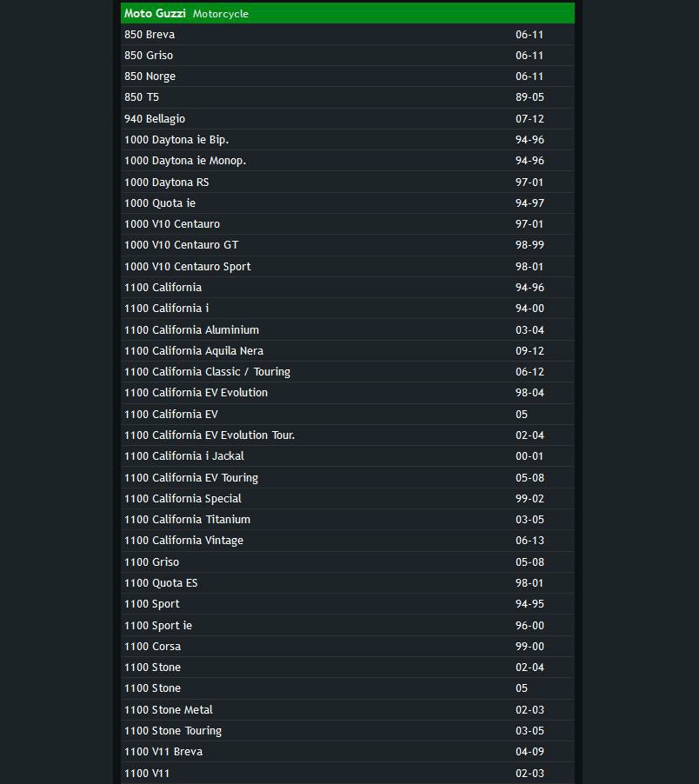Select the 850 Griso entry

[x=149, y=56]
